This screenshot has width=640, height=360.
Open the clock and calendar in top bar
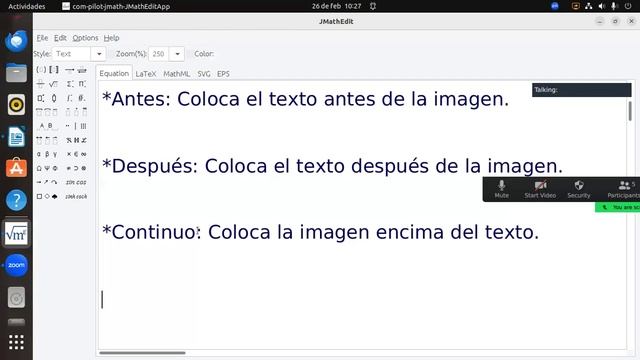[336, 6]
